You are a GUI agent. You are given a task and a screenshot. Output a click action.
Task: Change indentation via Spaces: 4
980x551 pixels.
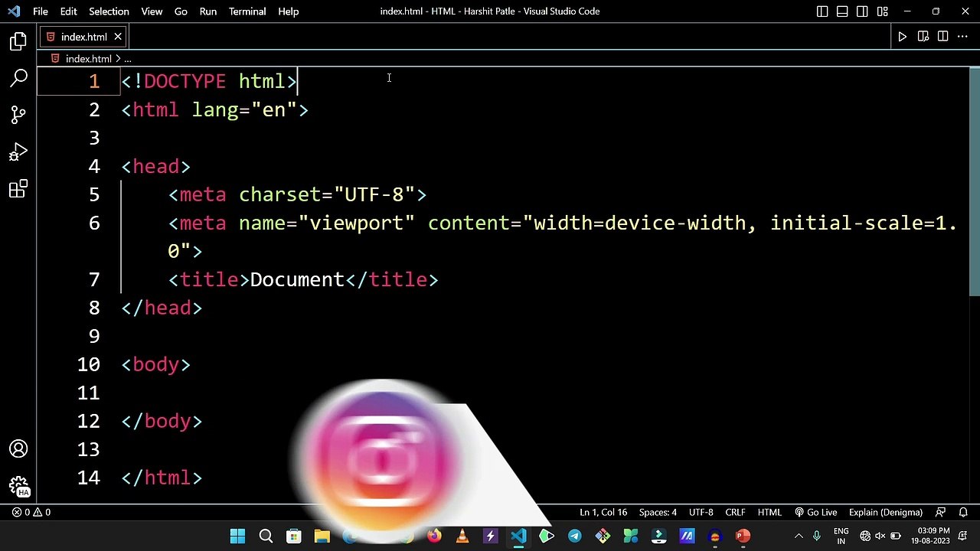658,512
